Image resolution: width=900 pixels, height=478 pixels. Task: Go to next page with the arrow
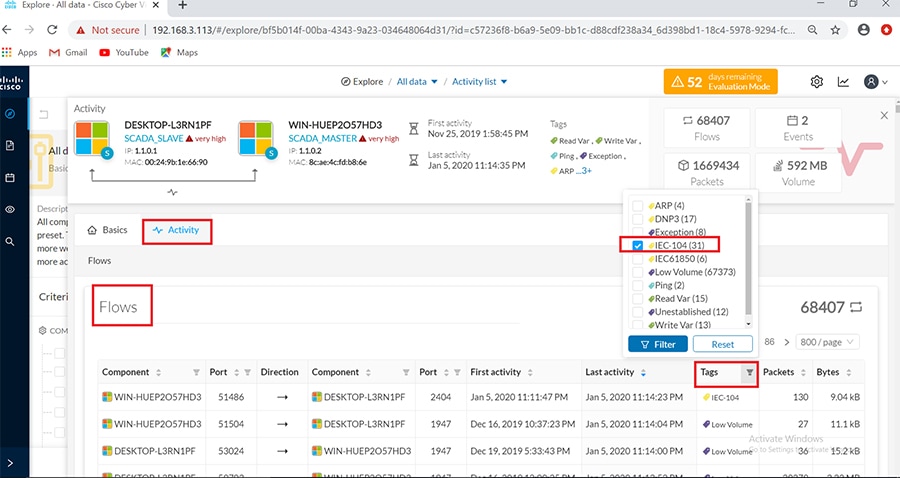pos(786,342)
